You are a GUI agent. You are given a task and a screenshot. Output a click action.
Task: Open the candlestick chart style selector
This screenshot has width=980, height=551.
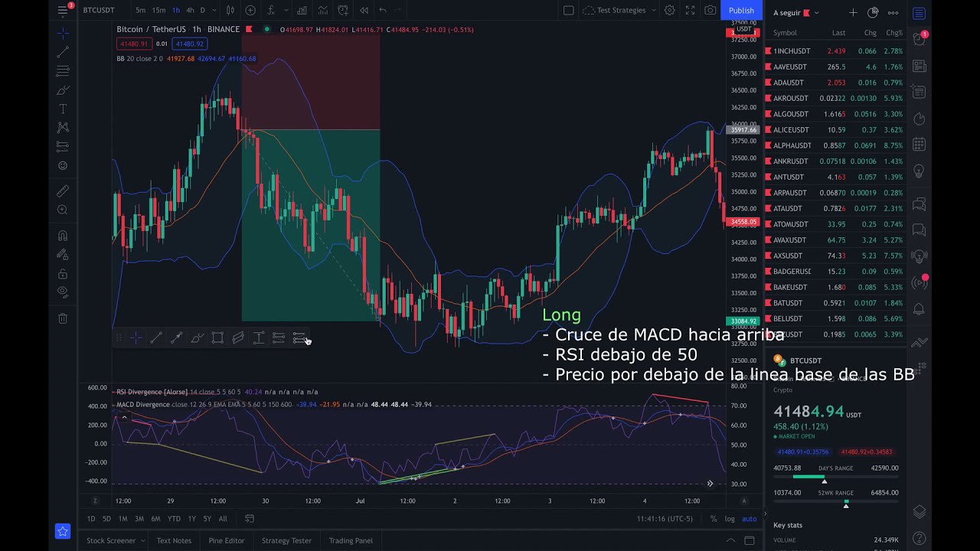[x=230, y=10]
